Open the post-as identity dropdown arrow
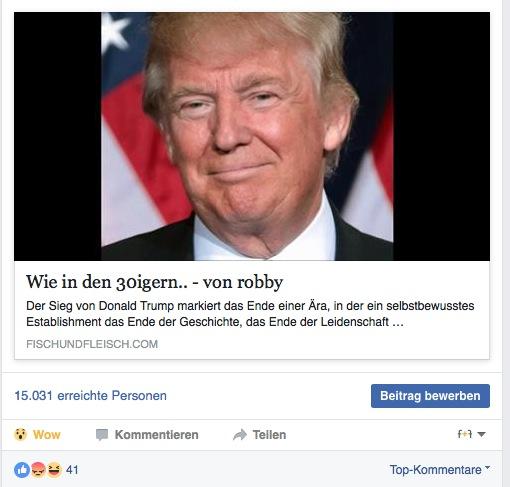This screenshot has width=510, height=487. tap(481, 434)
